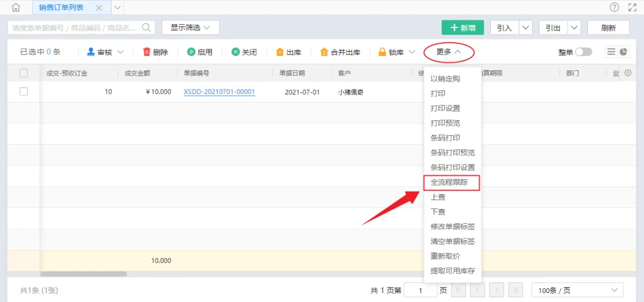Toggle the 整单 switch
The width and height of the screenshot is (644, 302).
click(x=584, y=52)
